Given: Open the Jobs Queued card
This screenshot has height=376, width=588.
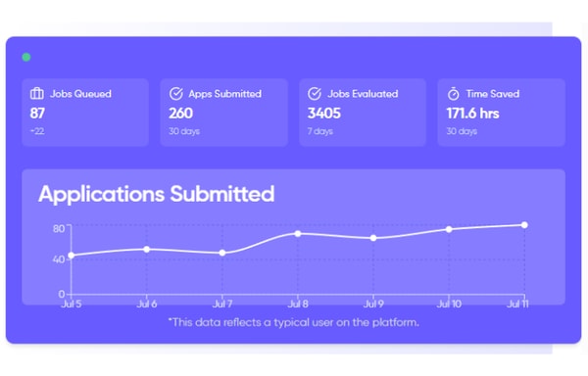Looking at the screenshot, I should click(85, 113).
